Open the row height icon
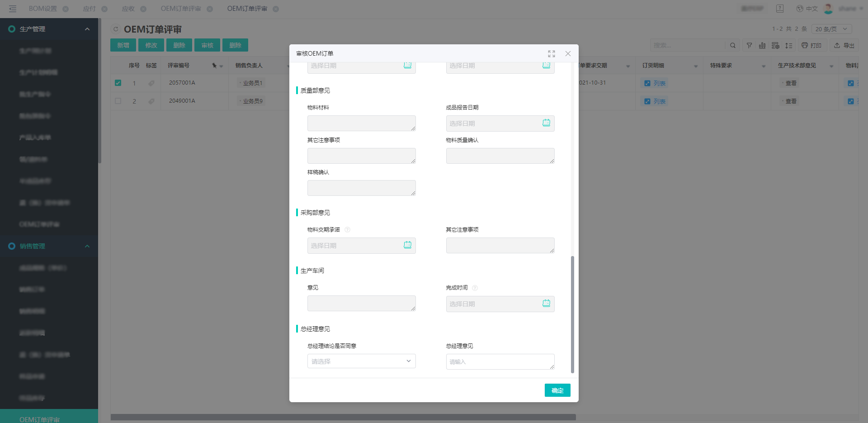 [788, 45]
